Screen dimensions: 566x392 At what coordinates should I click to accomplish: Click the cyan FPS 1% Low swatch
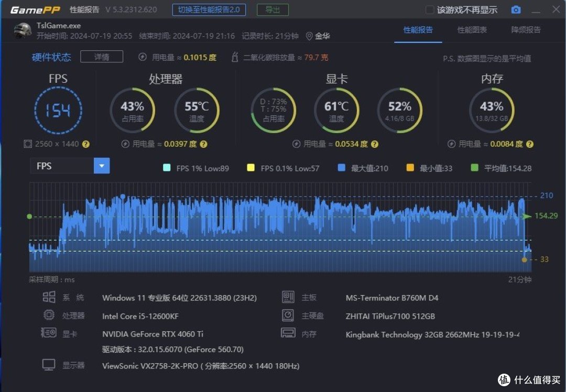tap(167, 168)
